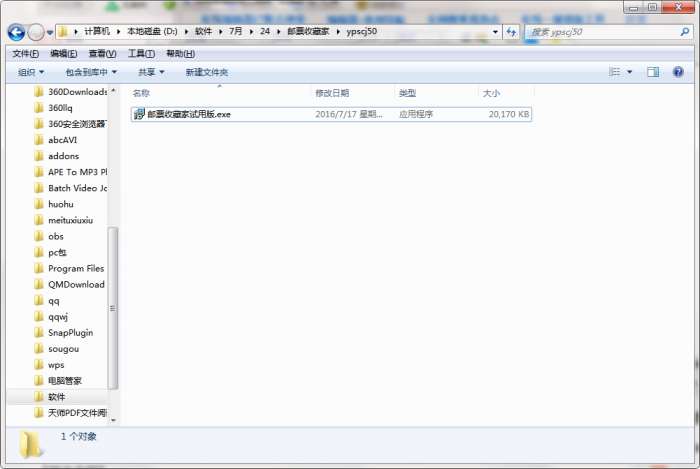
Task: Click the pc包 folder icon
Action: (x=39, y=253)
